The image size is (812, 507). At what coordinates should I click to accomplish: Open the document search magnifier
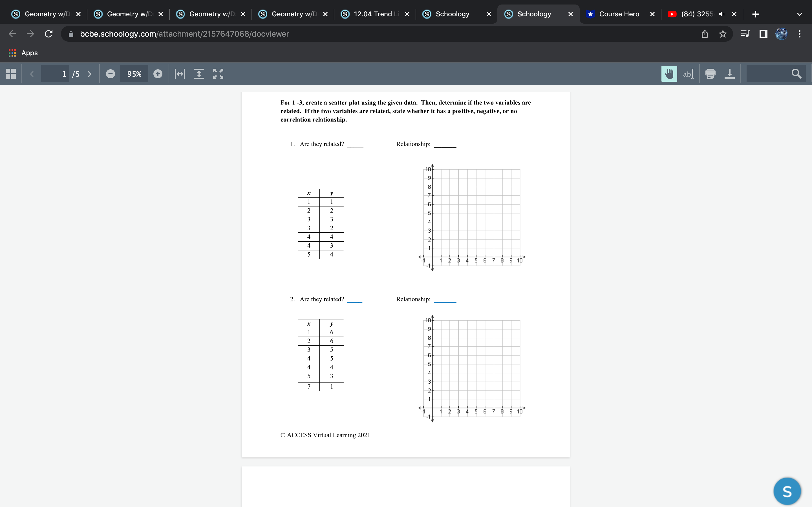tap(796, 74)
